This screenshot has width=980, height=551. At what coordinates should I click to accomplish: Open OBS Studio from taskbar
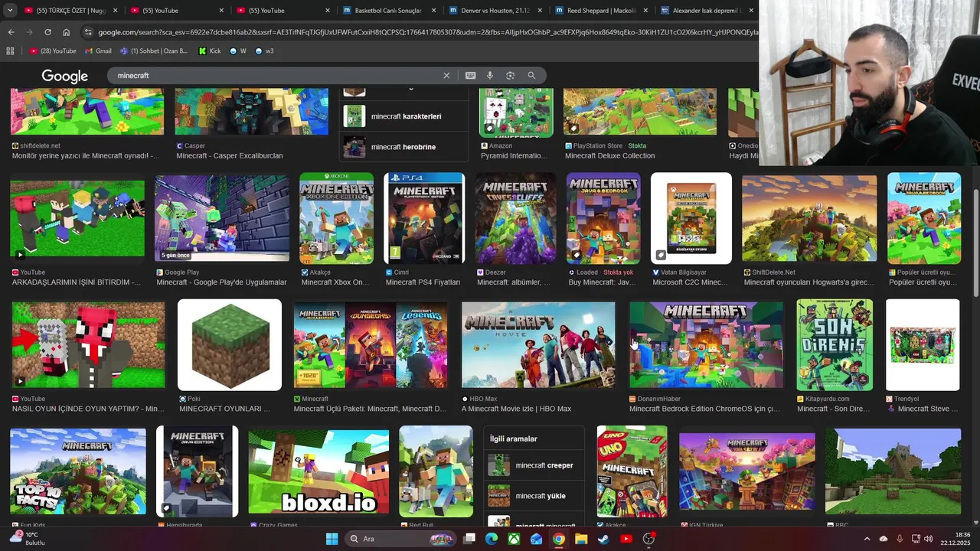[x=648, y=539]
